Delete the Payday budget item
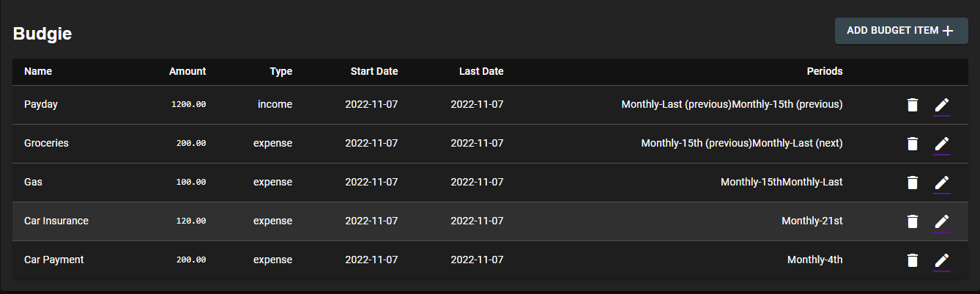 (912, 105)
